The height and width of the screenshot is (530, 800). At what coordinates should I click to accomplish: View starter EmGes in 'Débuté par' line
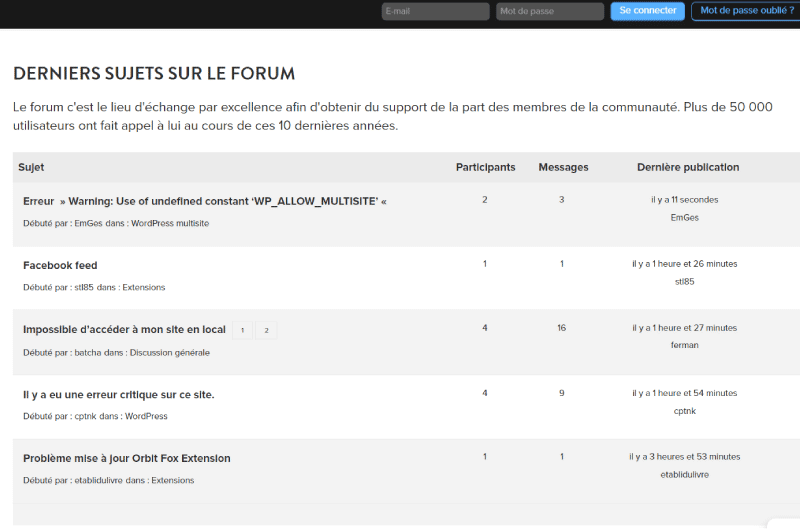point(88,223)
